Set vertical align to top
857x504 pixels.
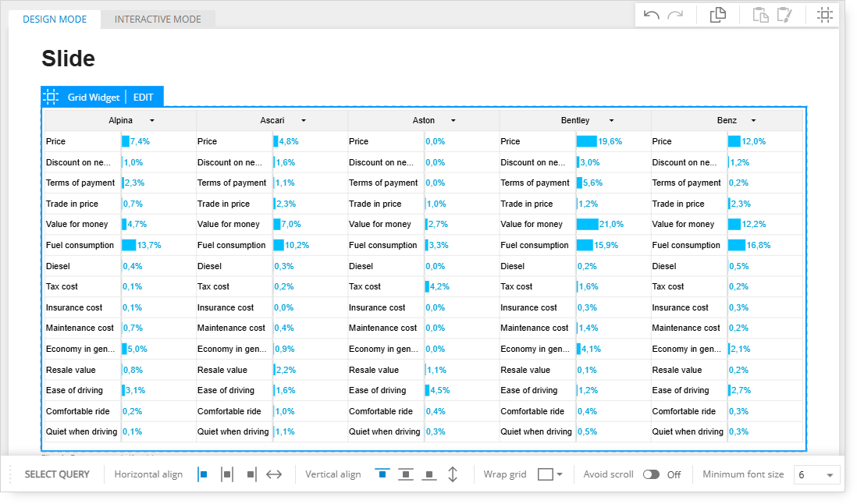pyautogui.click(x=382, y=474)
